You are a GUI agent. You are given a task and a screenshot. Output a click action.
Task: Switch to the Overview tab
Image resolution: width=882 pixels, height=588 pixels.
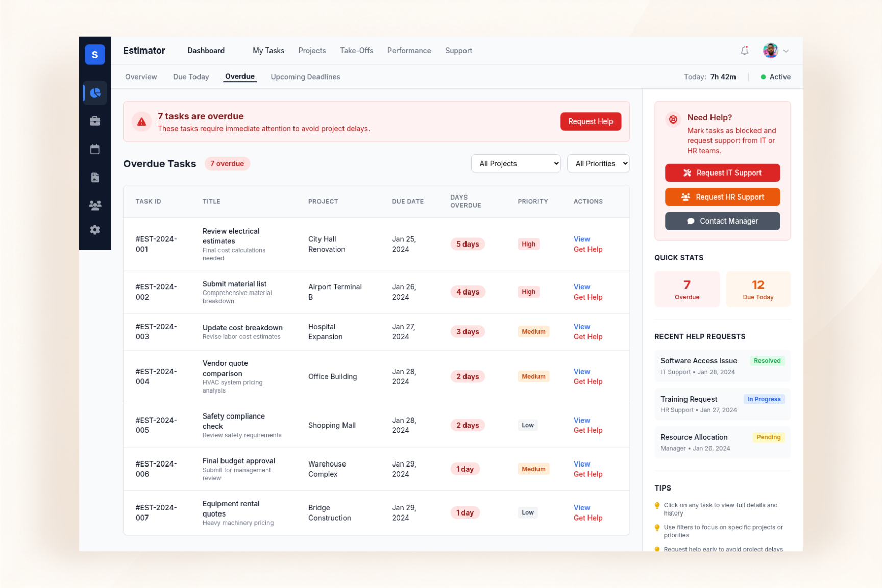coord(141,77)
